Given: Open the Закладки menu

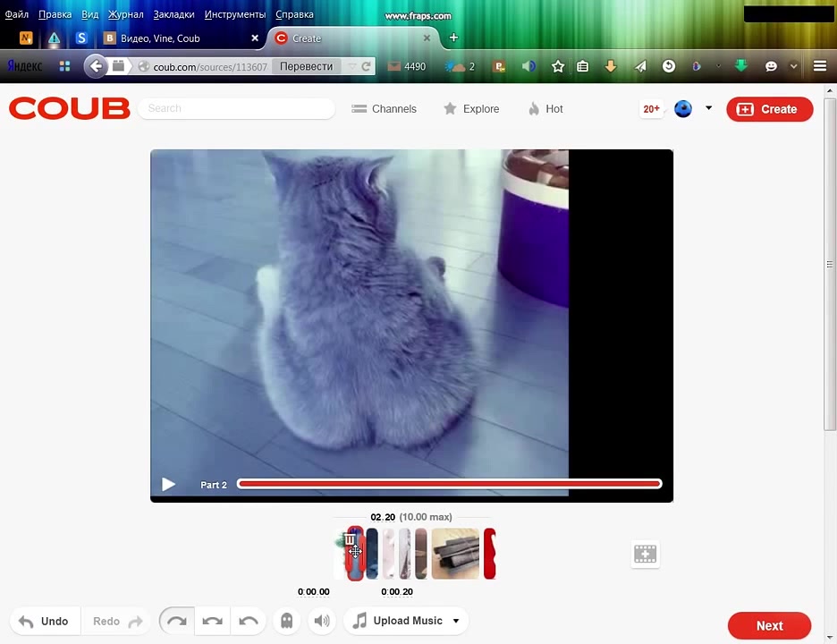Looking at the screenshot, I should coord(173,14).
